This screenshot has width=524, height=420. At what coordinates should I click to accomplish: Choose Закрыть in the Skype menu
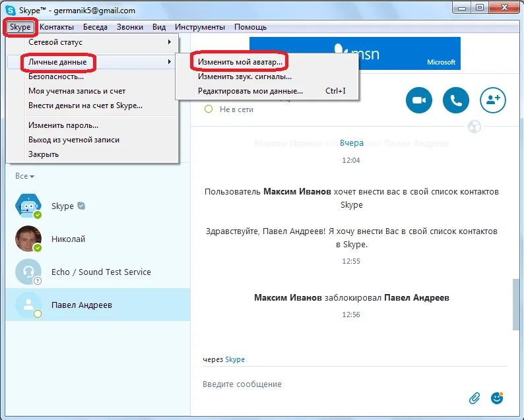click(92, 154)
